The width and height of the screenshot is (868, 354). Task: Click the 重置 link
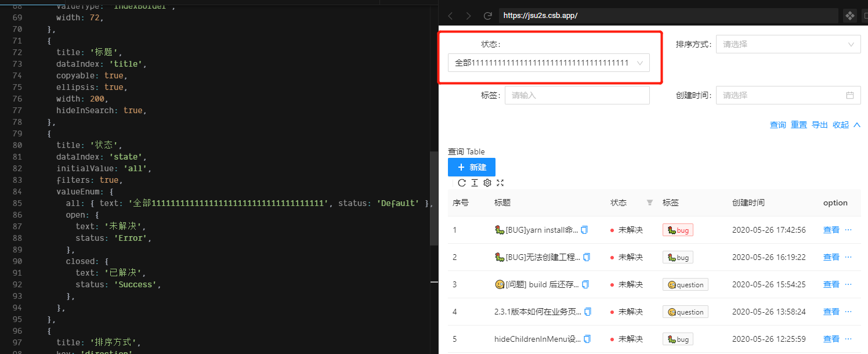coord(799,125)
